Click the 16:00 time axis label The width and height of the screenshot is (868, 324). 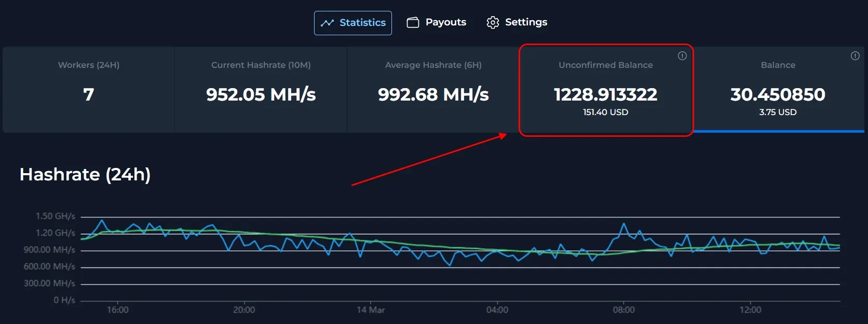[118, 309]
